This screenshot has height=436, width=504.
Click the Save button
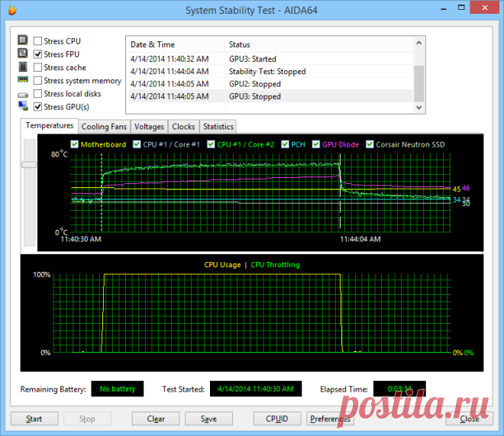(209, 418)
